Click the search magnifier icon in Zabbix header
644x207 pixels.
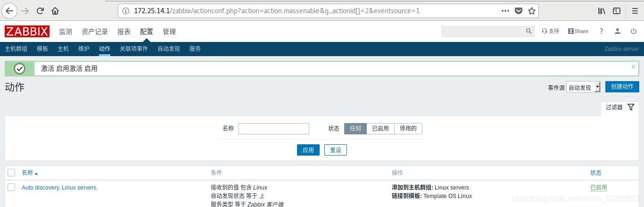[x=529, y=31]
